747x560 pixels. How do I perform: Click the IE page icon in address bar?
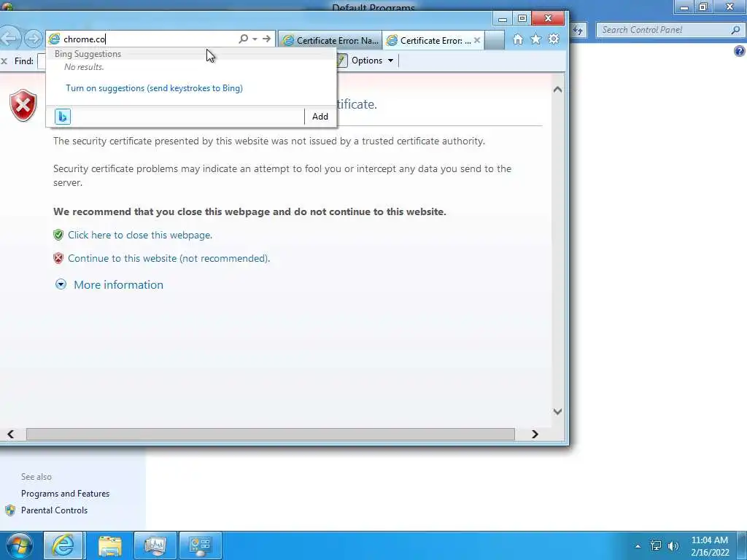tap(55, 39)
